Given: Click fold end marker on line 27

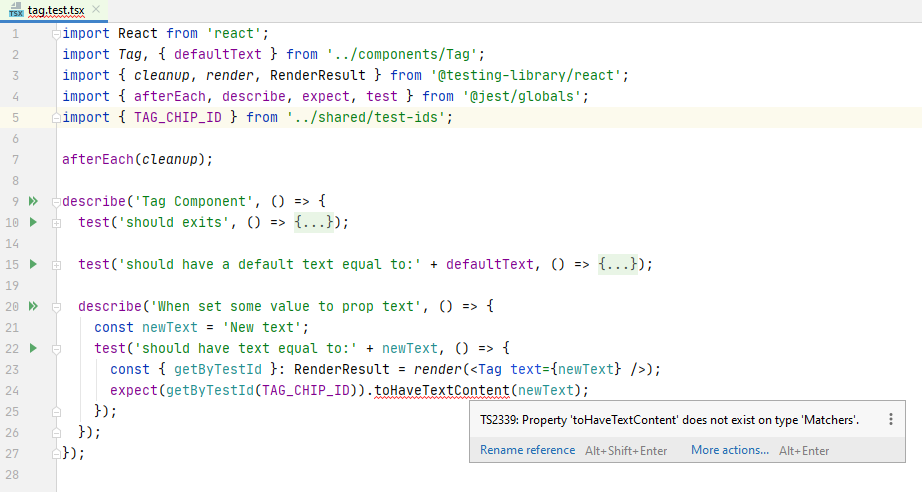Looking at the screenshot, I should click(56, 453).
